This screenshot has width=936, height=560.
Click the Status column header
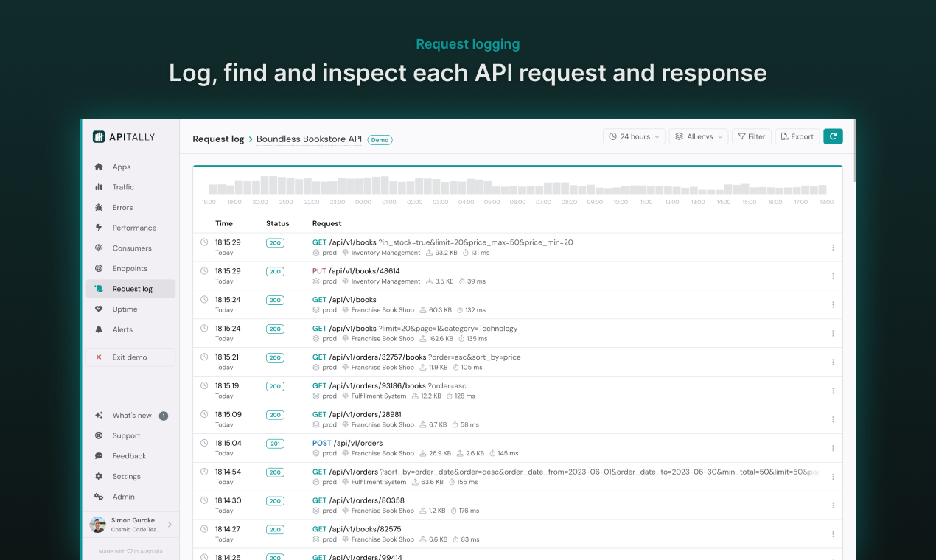[x=278, y=223]
